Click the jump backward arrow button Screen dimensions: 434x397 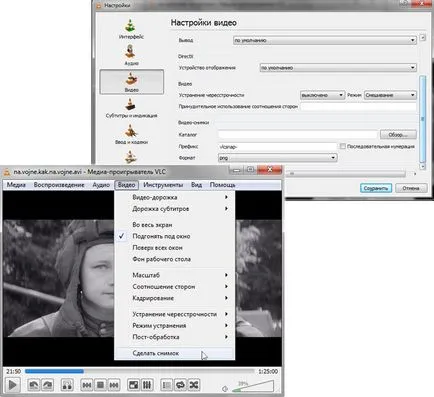(x=33, y=385)
